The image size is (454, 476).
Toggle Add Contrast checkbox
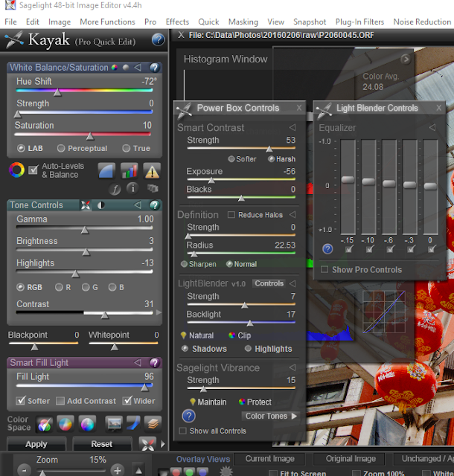[x=60, y=401]
